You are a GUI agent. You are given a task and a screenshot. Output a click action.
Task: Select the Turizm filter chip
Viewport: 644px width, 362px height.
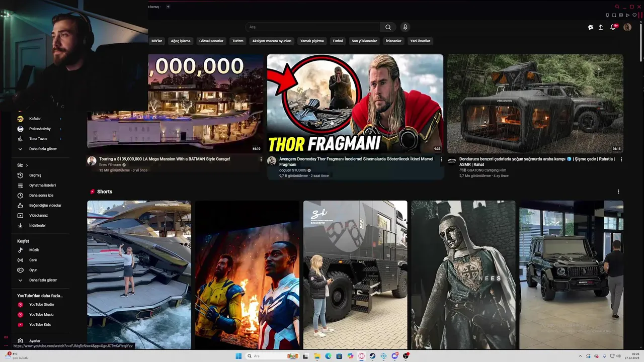tap(238, 41)
